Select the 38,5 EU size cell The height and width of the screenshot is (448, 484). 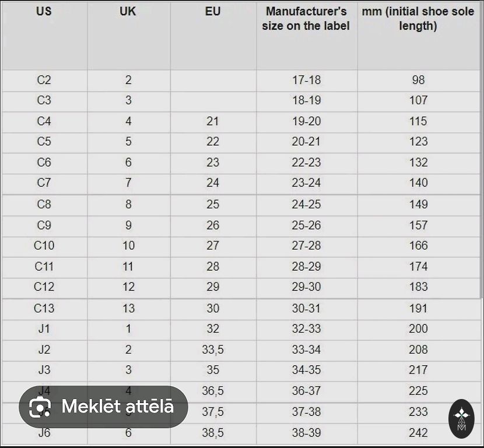[x=213, y=433]
